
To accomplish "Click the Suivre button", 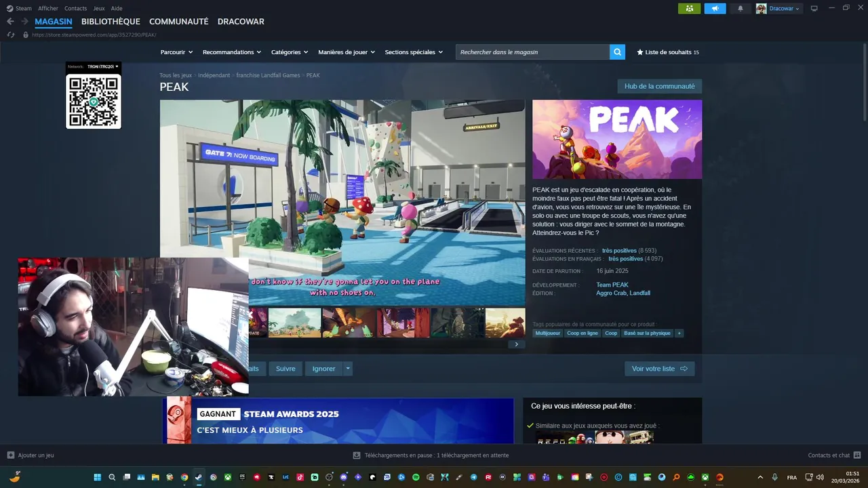I will [x=285, y=369].
